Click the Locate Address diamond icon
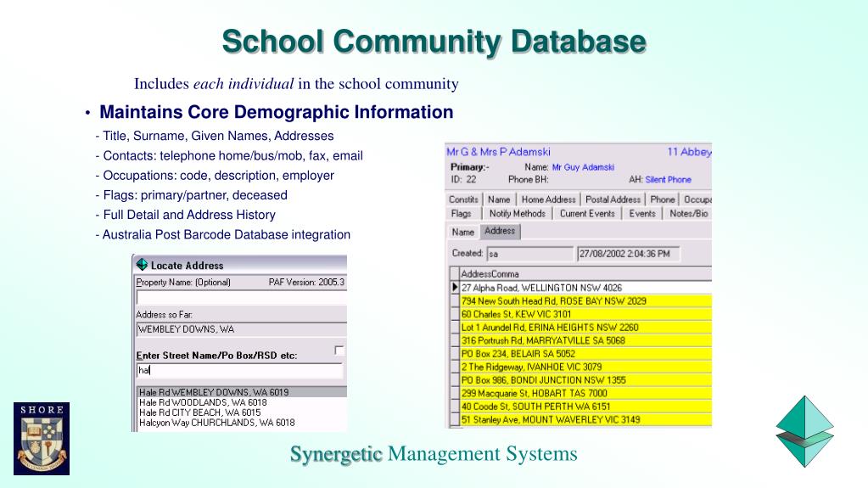This screenshot has width=868, height=488. 142,265
